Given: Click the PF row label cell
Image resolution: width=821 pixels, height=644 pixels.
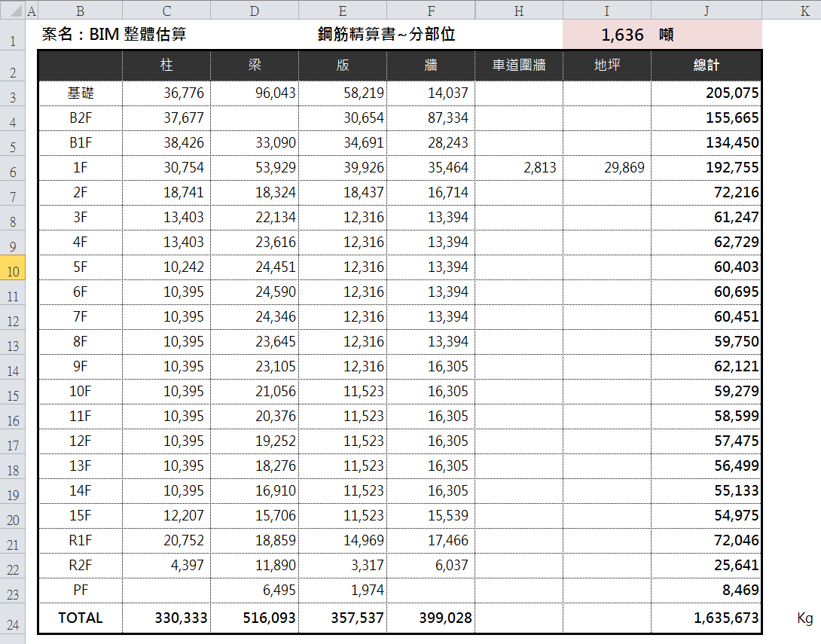Looking at the screenshot, I should 80,590.
